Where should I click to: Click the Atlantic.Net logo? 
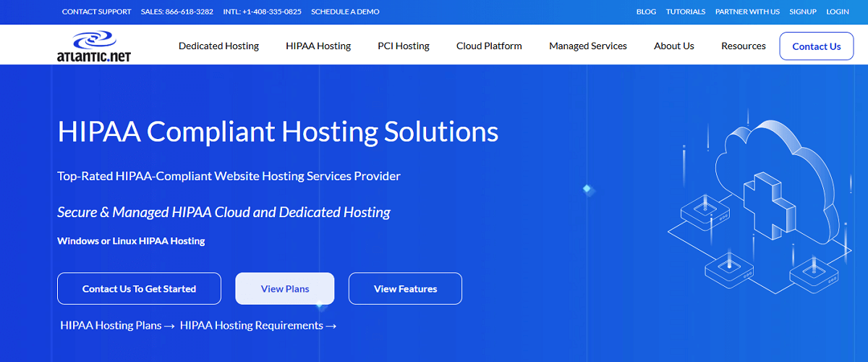pyautogui.click(x=94, y=46)
